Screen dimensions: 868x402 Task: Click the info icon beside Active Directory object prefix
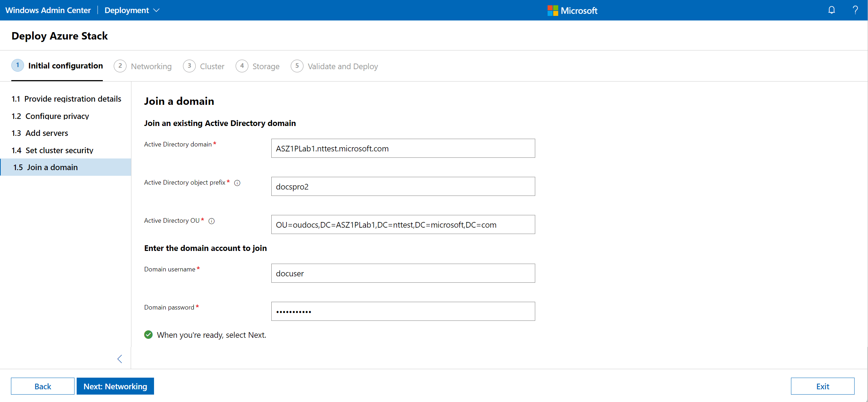pyautogui.click(x=237, y=183)
